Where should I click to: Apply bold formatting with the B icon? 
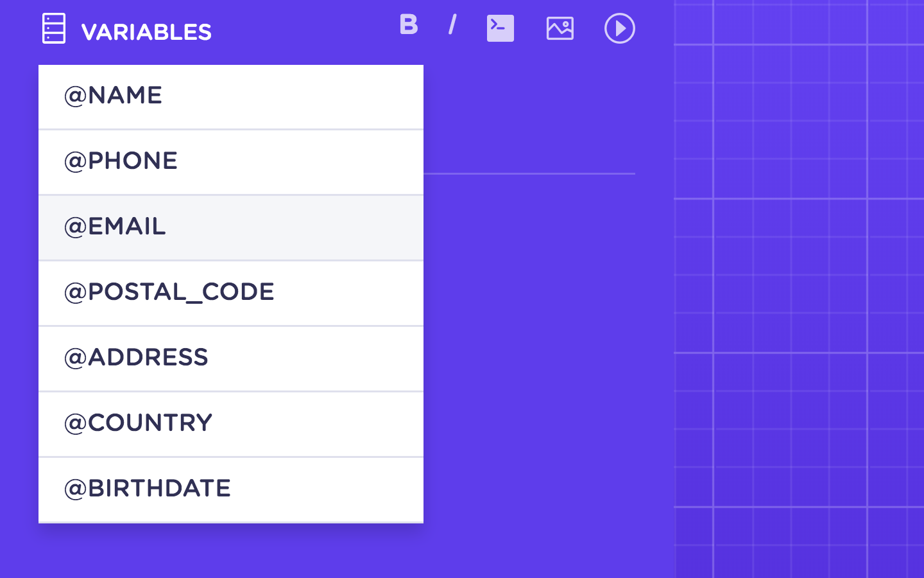(x=409, y=24)
